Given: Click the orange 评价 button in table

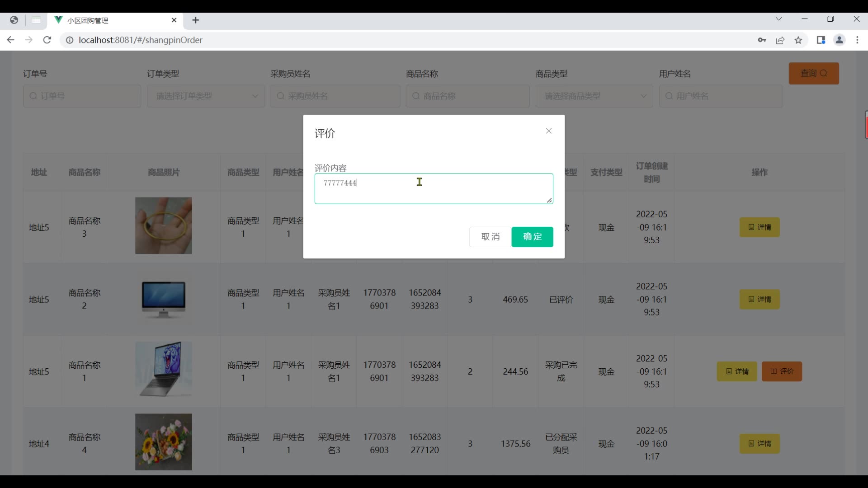Looking at the screenshot, I should [x=782, y=371].
